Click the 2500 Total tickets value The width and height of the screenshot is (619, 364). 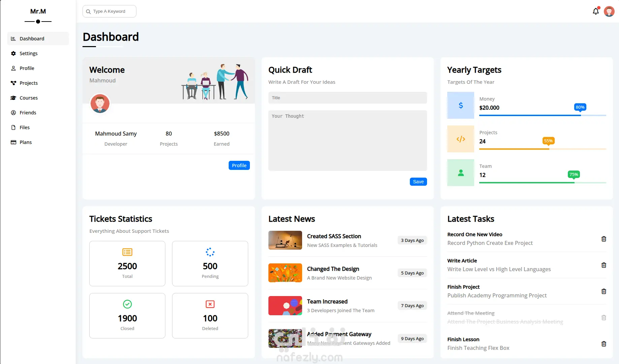pyautogui.click(x=127, y=266)
